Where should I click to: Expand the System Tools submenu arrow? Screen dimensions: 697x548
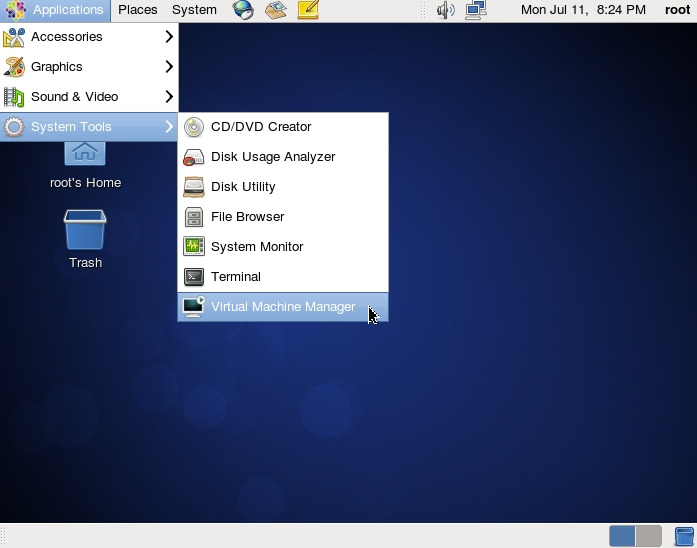169,127
